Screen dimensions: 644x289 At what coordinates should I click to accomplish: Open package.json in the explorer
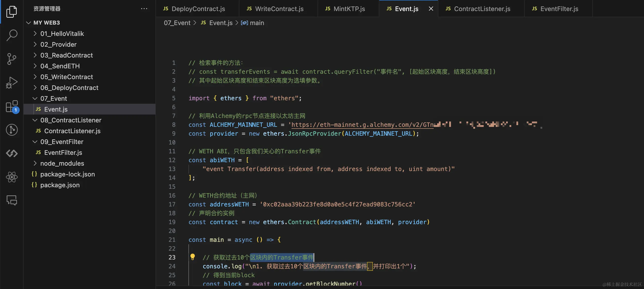(x=60, y=185)
